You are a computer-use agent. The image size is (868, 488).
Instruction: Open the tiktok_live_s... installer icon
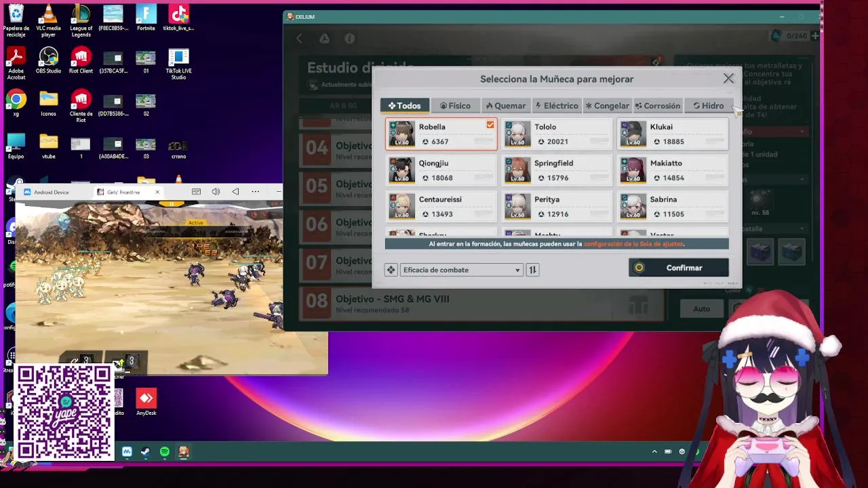point(178,18)
